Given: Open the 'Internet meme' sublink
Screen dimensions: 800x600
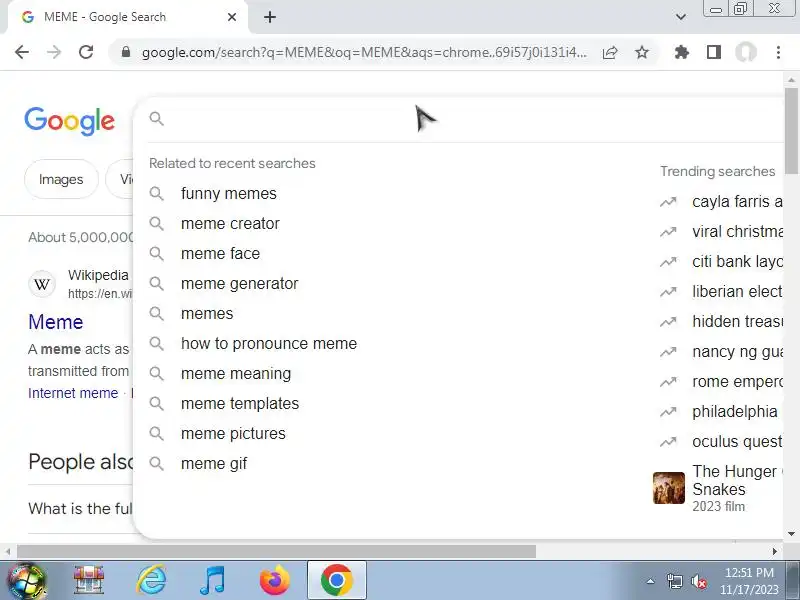Looking at the screenshot, I should 73,393.
